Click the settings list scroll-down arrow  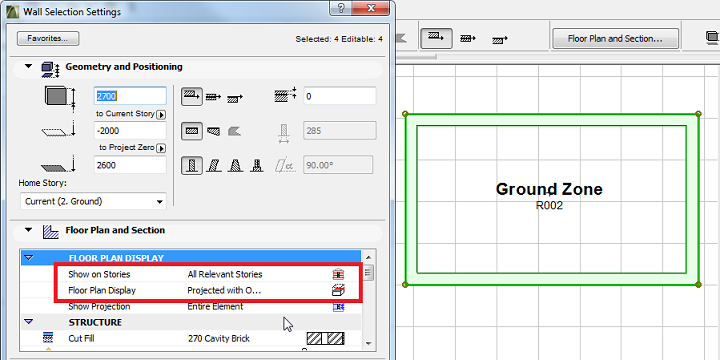click(x=368, y=342)
